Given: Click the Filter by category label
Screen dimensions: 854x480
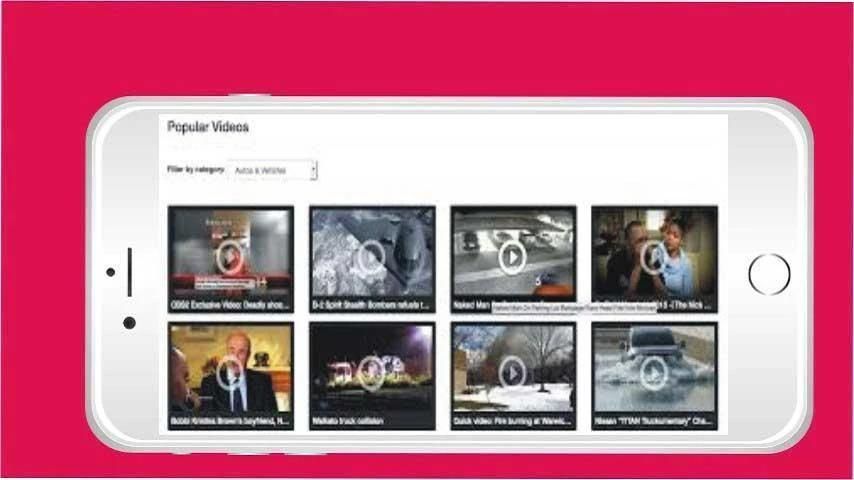Looking at the screenshot, I should [x=195, y=170].
